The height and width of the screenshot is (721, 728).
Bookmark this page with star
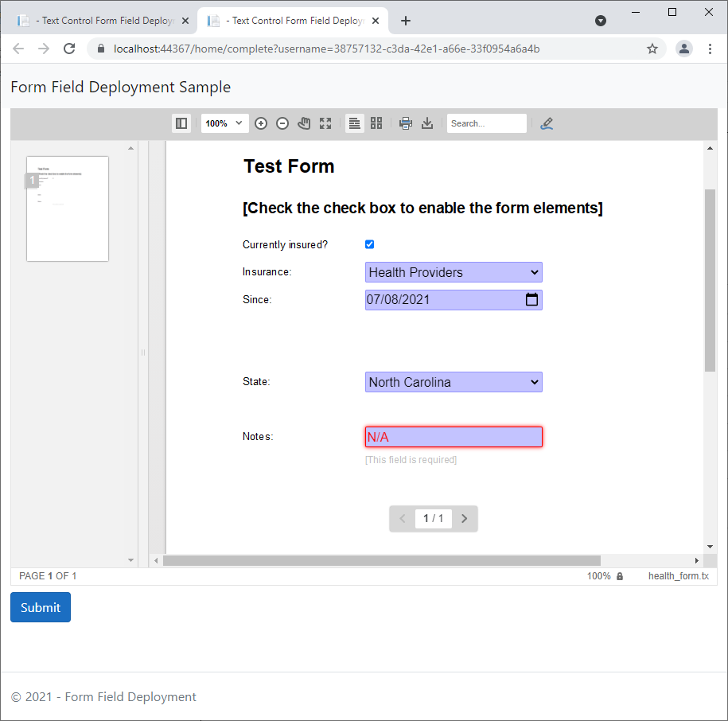tap(652, 49)
